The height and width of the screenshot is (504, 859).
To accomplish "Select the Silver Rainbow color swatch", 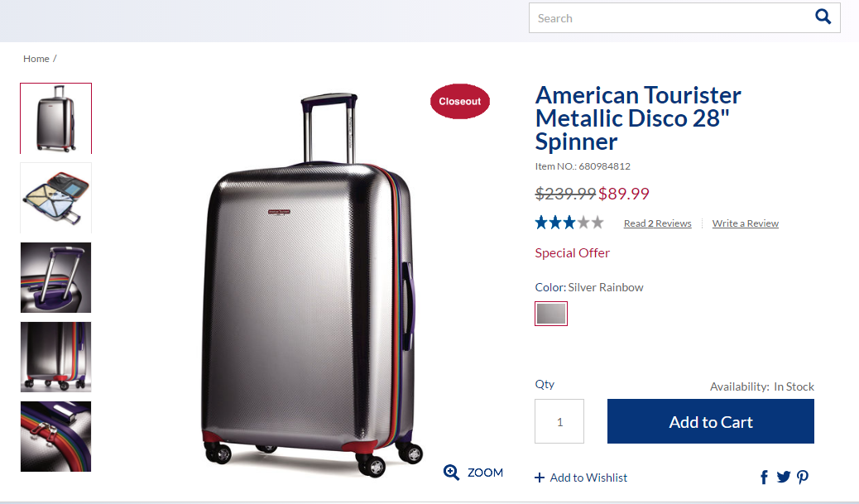I will pos(551,314).
